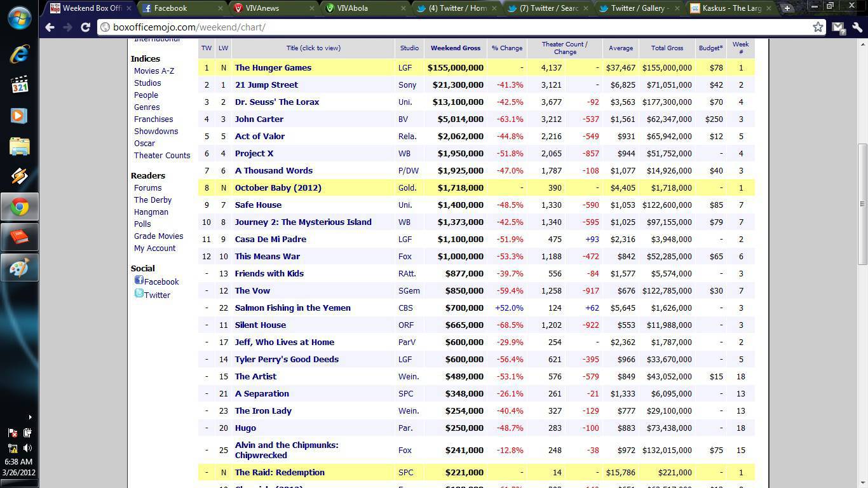Click the browser forward arrow

[67, 27]
